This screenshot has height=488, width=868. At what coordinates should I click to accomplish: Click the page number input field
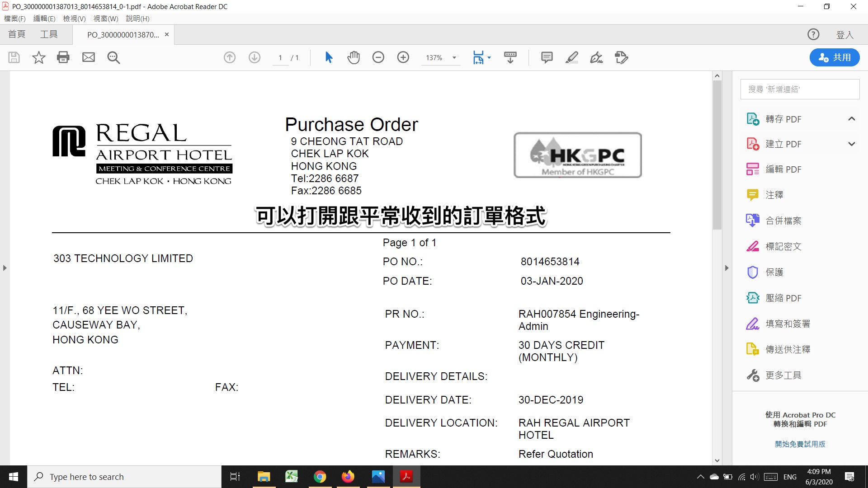pos(280,58)
